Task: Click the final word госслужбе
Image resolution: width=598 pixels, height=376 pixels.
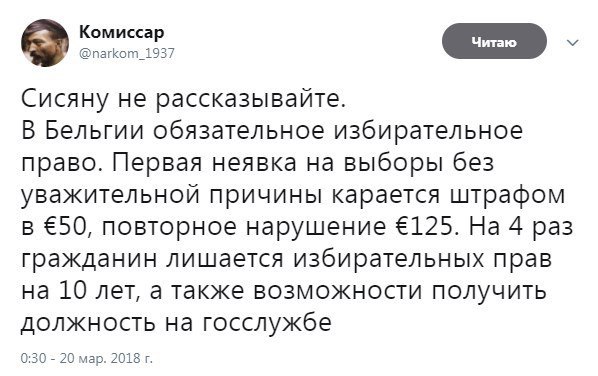Action: click(x=267, y=323)
